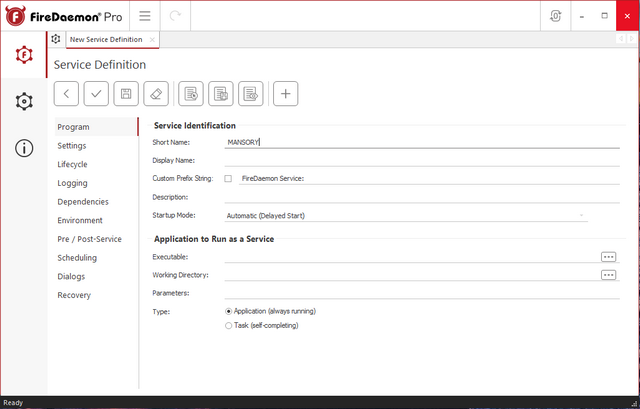Open the info icon in left sidebar
The height and width of the screenshot is (409, 640).
(24, 148)
